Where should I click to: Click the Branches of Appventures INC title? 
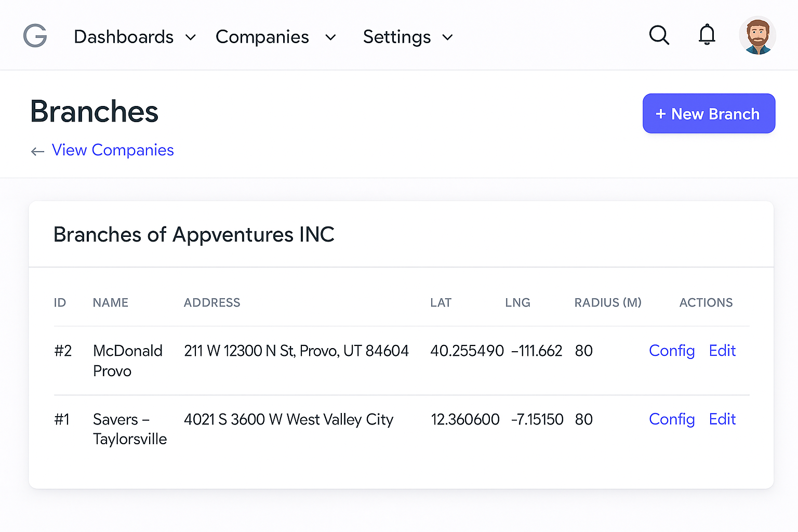click(x=194, y=234)
